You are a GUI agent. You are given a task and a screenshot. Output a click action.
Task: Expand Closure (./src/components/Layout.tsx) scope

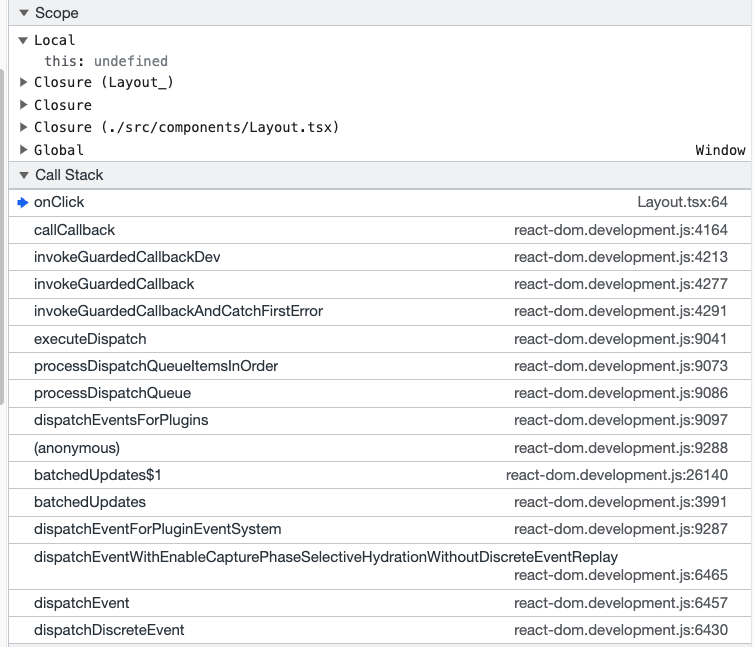24,127
